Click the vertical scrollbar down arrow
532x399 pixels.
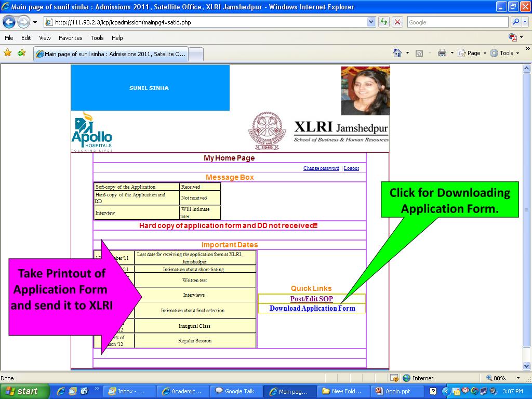click(x=527, y=366)
